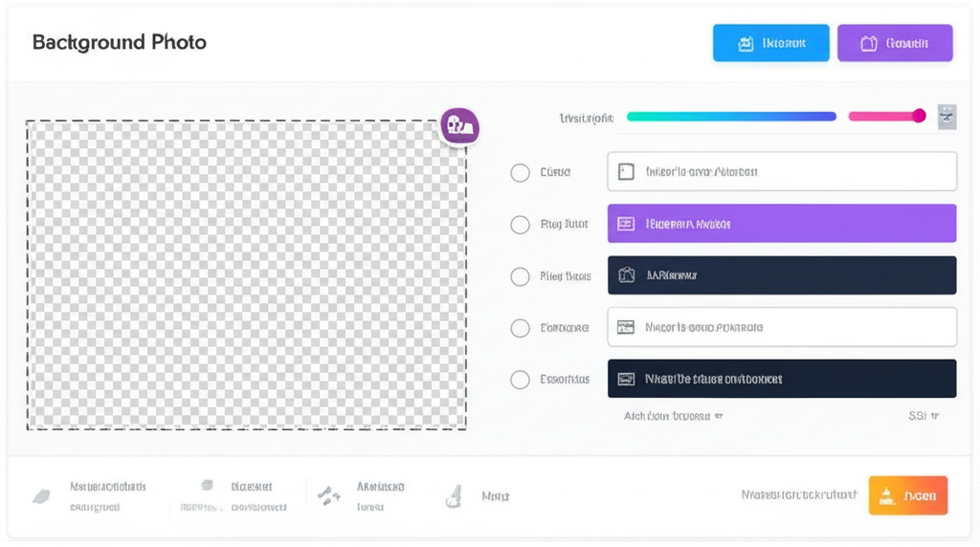Click the brush bottle icon in bottom toolbar
The width and height of the screenshot is (980, 547).
pos(454,495)
